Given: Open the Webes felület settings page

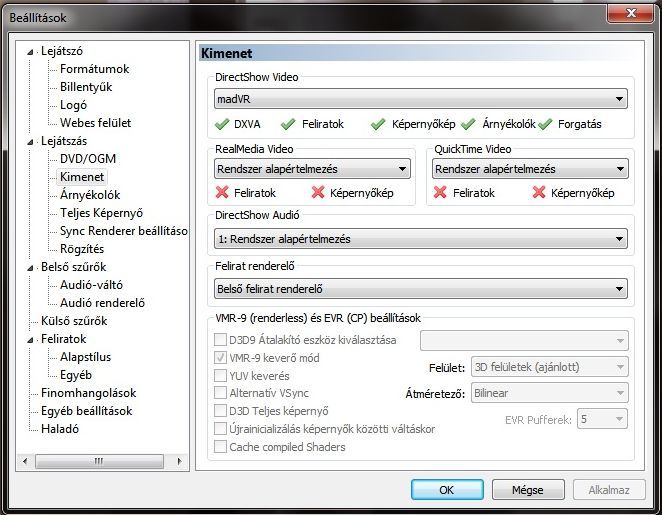Looking at the screenshot, I should pos(95,123).
